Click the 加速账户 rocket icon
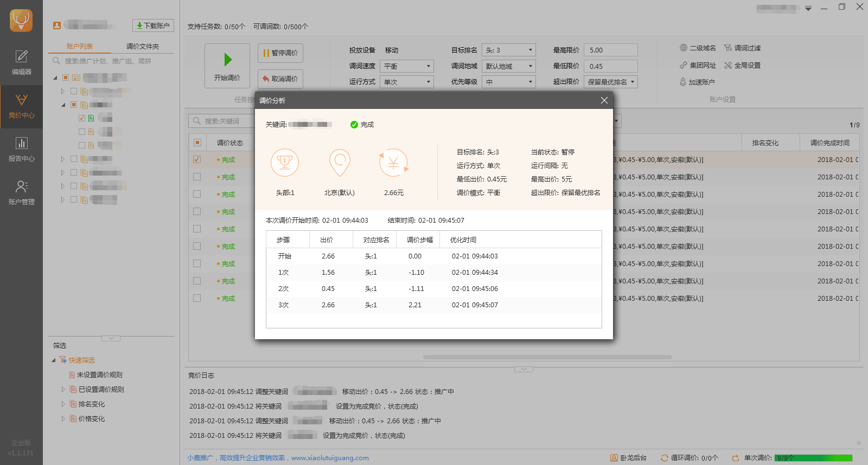The height and width of the screenshot is (465, 868). tap(683, 82)
